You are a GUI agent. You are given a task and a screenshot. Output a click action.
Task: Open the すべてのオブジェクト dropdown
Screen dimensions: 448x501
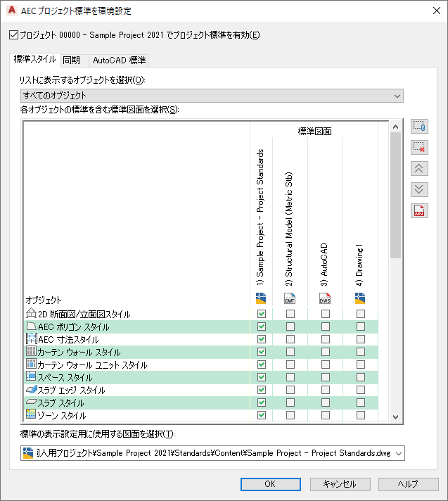[211, 96]
